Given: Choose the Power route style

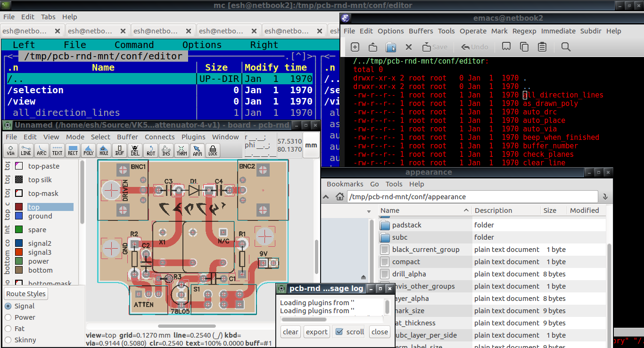Looking at the screenshot, I should [7, 317].
